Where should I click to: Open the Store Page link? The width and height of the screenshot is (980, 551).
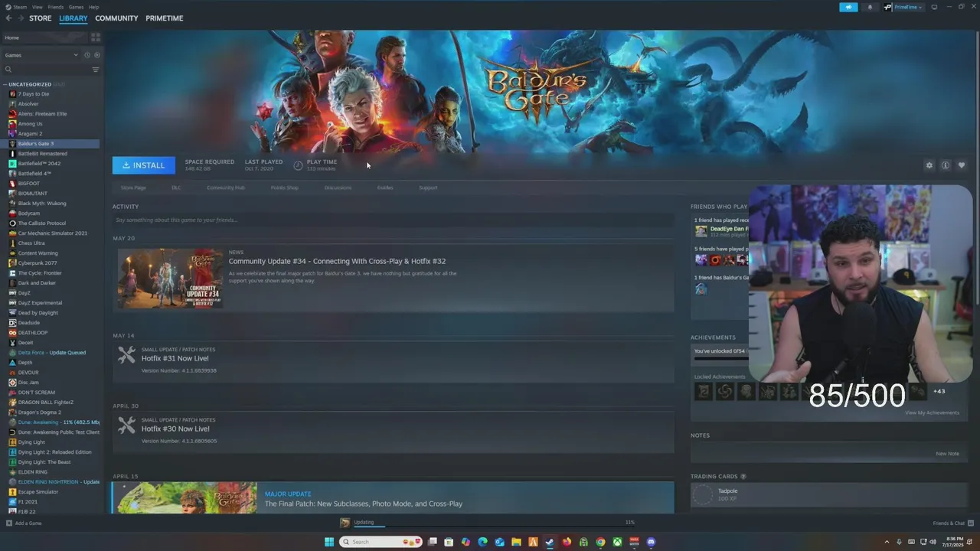[x=133, y=187]
